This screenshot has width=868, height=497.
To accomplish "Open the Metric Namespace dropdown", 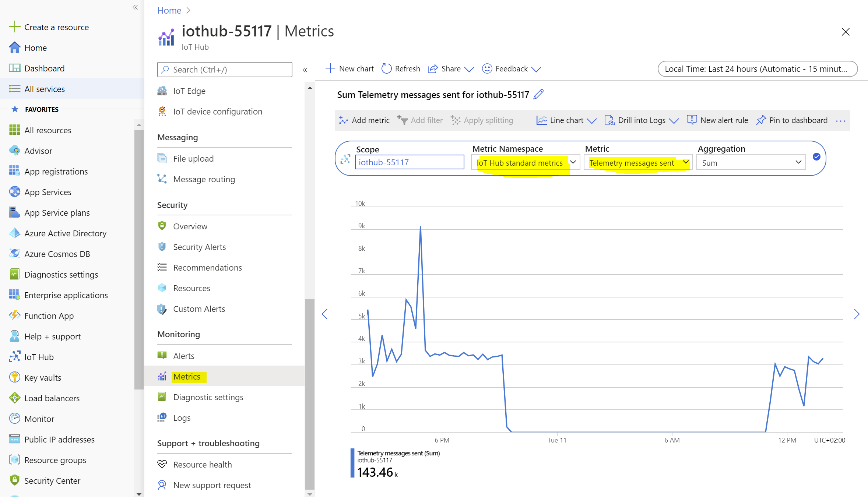I will 526,162.
